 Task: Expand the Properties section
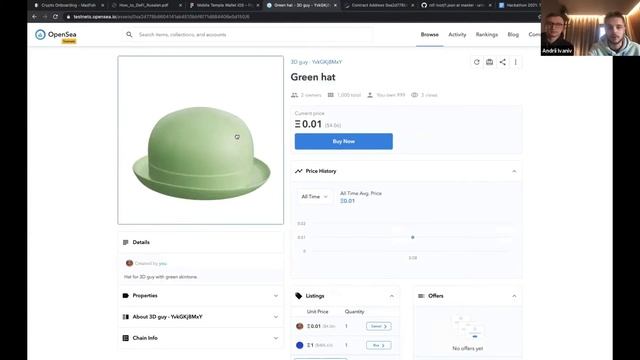(201, 296)
